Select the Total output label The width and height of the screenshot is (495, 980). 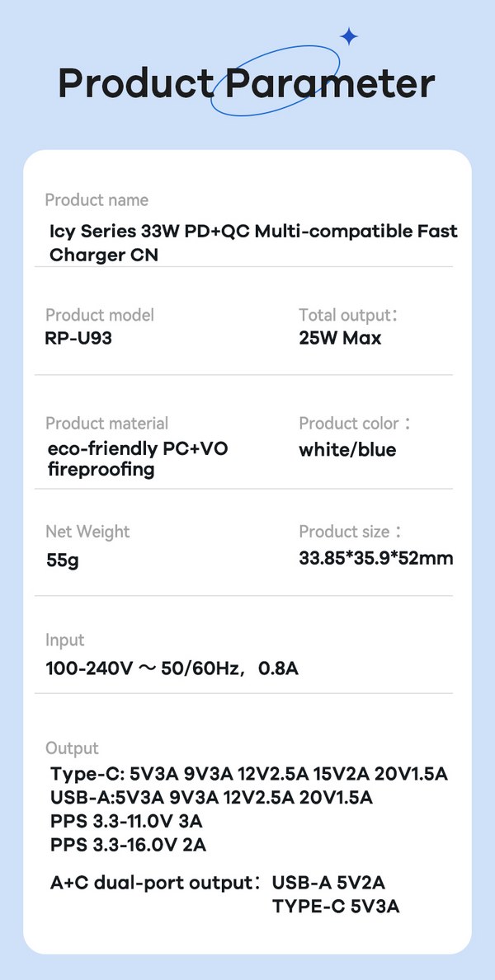[348, 315]
